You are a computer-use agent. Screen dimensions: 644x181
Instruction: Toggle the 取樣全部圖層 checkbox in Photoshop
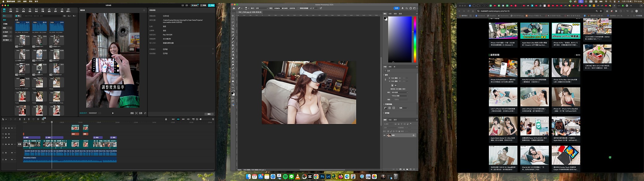(x=298, y=8)
